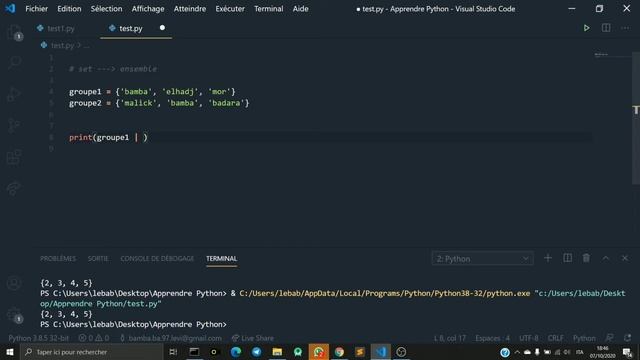Change indentation via 'Espaces : 4'

[492, 338]
